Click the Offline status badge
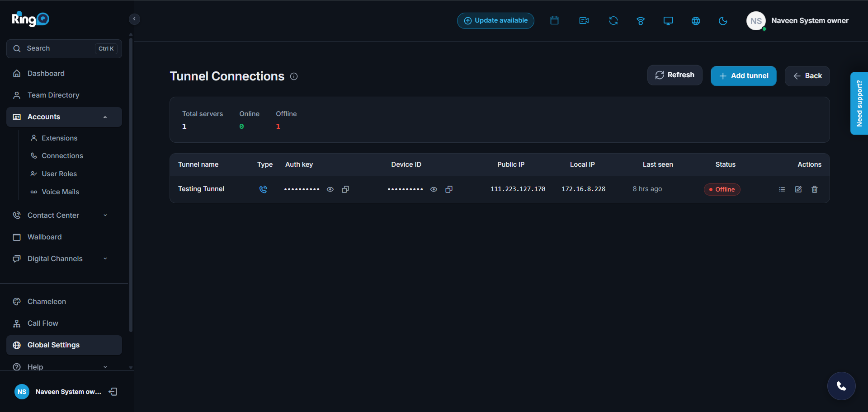This screenshot has height=412, width=868. click(x=722, y=189)
